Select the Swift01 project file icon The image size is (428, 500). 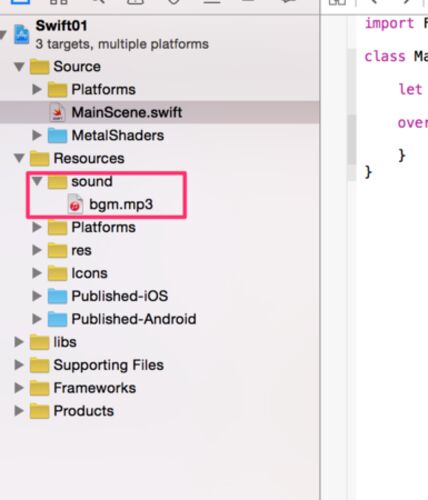pos(21,34)
